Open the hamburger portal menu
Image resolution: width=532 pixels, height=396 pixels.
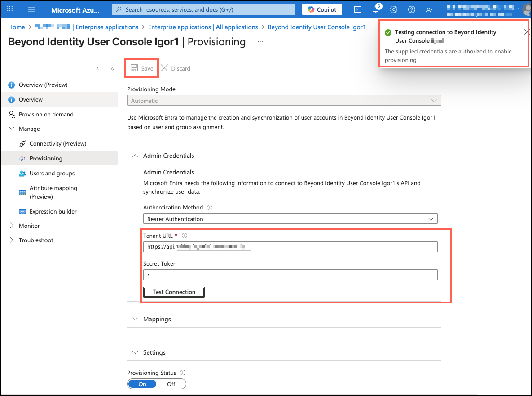[31, 9]
